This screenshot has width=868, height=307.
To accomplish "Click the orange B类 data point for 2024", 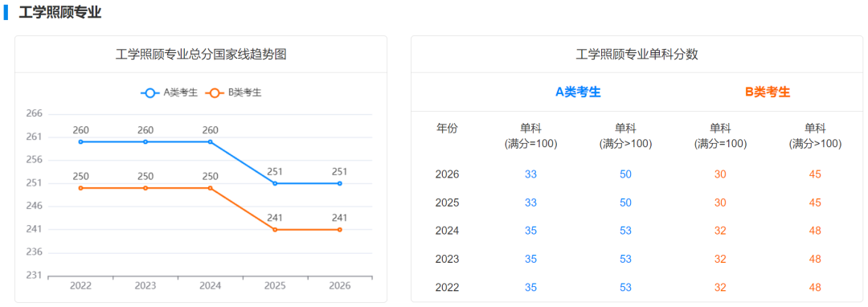I will pos(211,188).
